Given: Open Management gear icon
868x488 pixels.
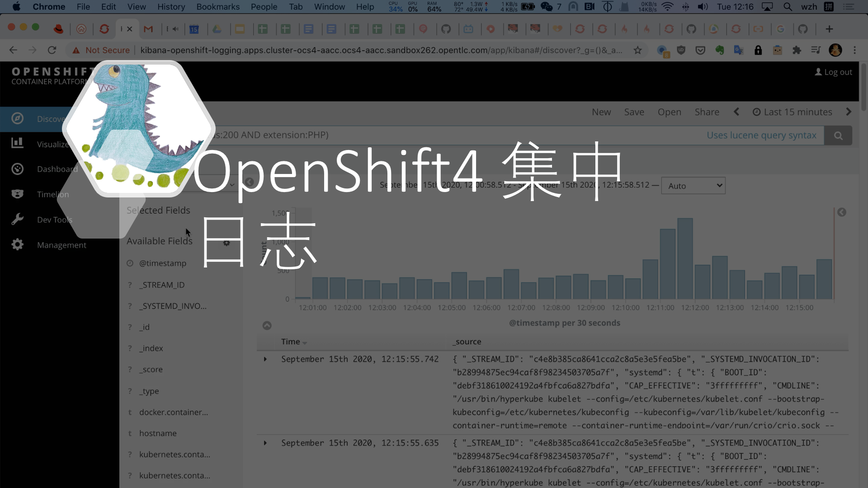Looking at the screenshot, I should pos(17,244).
